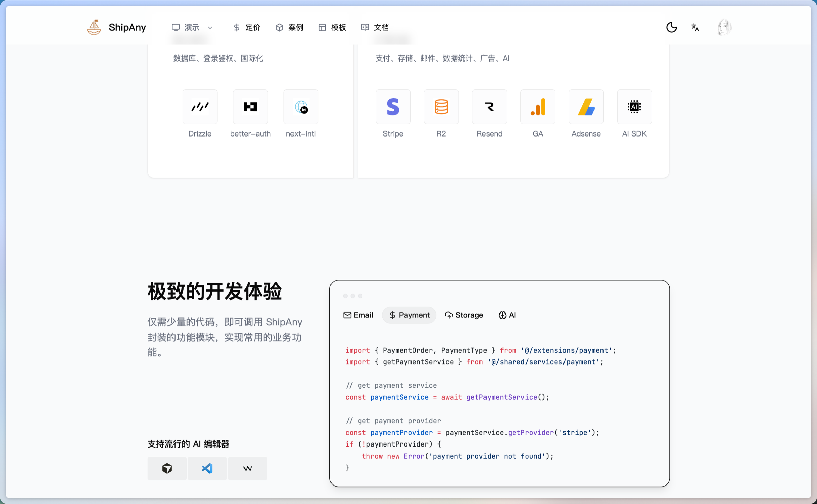The image size is (817, 504).
Task: Switch to the Storage code tab
Action: click(x=464, y=315)
